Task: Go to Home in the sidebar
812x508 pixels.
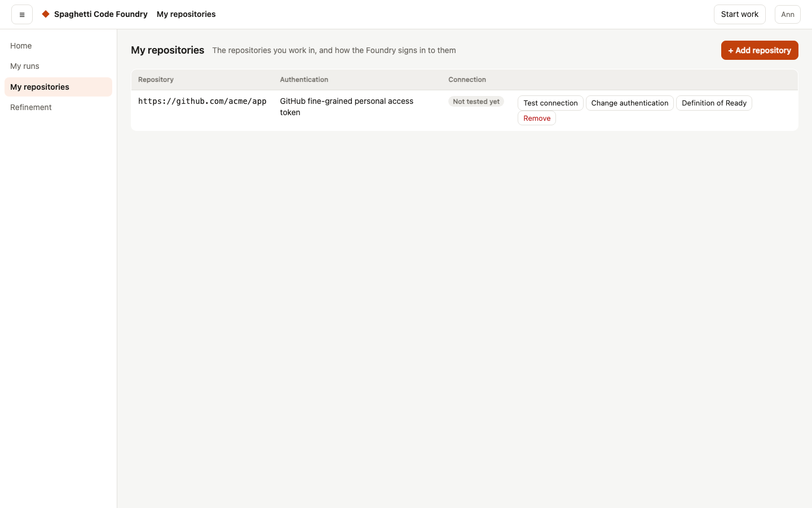Action: 58,46
